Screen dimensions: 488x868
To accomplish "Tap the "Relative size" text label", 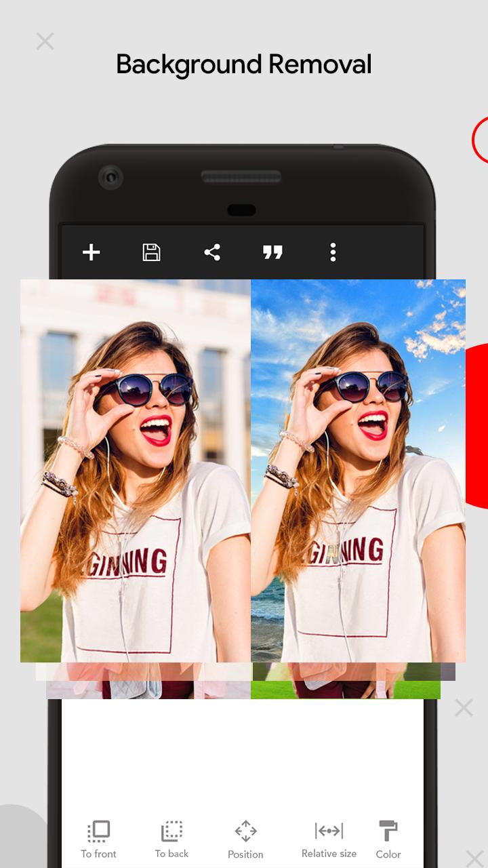I will click(x=329, y=854).
